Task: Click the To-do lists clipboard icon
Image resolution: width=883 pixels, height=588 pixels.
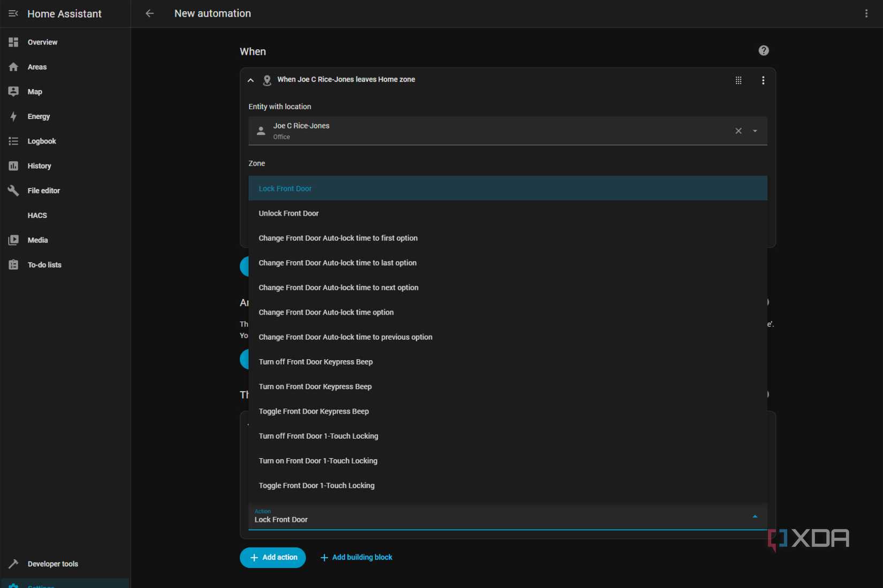Action: [x=13, y=265]
